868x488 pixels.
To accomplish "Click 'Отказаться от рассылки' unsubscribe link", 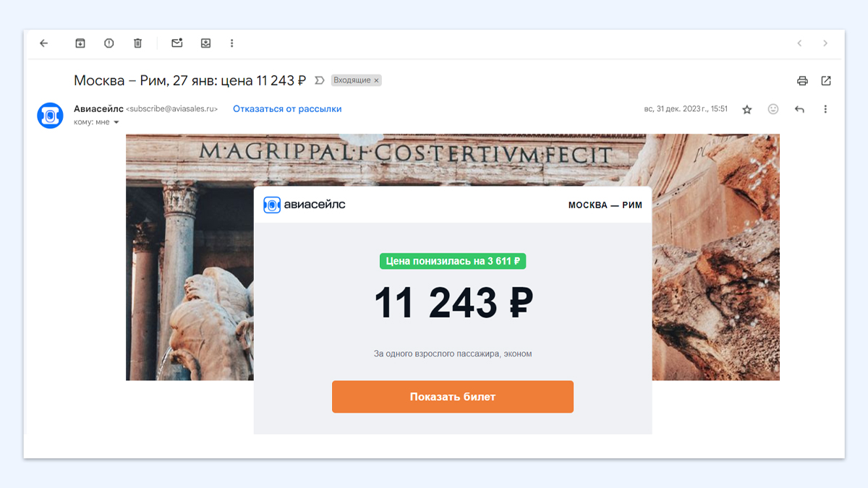I will point(287,109).
